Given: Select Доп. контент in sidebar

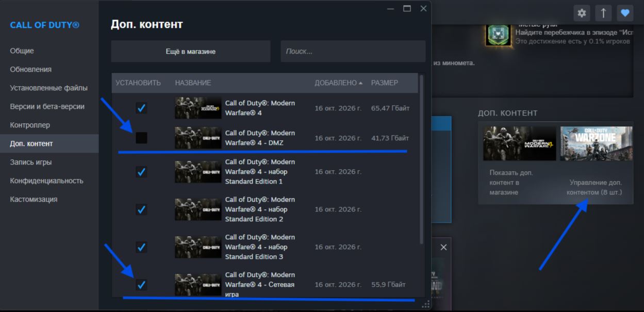Looking at the screenshot, I should (x=49, y=143).
